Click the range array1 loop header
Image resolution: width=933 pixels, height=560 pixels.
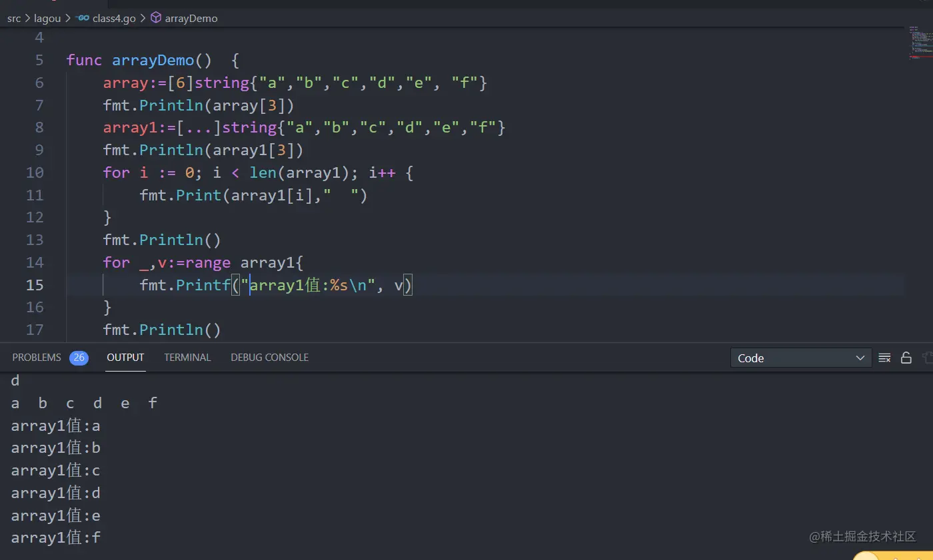pyautogui.click(x=203, y=262)
